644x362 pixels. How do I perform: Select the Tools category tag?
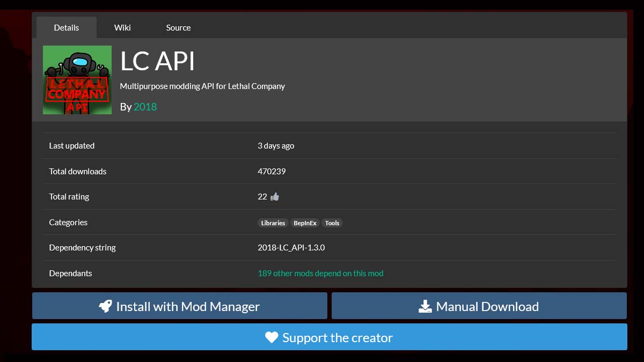click(332, 223)
